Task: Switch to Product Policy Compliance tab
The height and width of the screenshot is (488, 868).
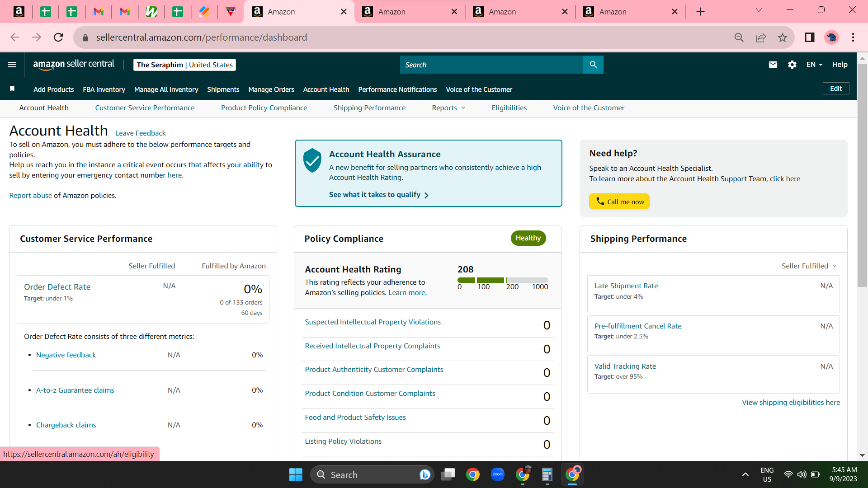Action: (x=264, y=108)
